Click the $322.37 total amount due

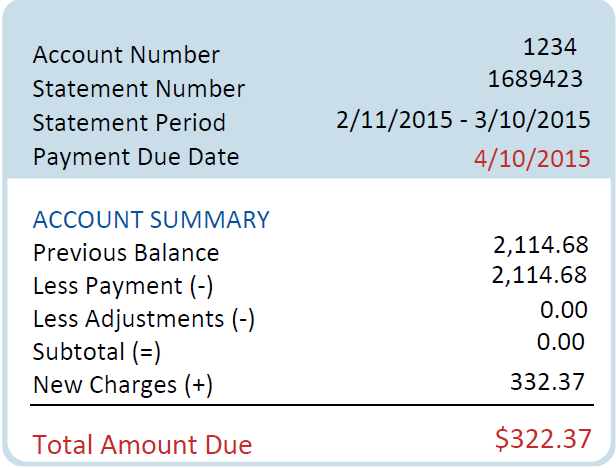(x=541, y=439)
